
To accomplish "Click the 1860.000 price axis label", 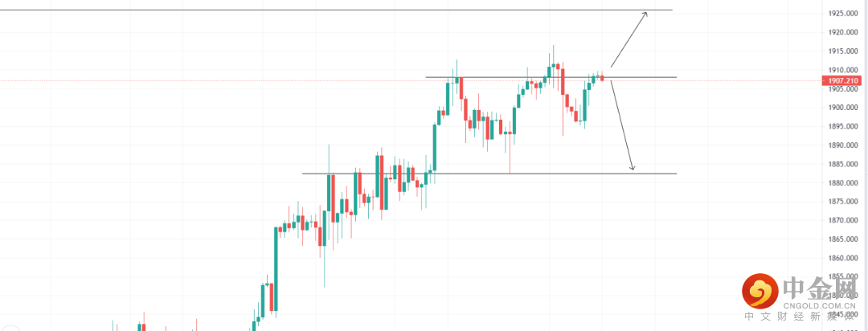I will (x=841, y=259).
